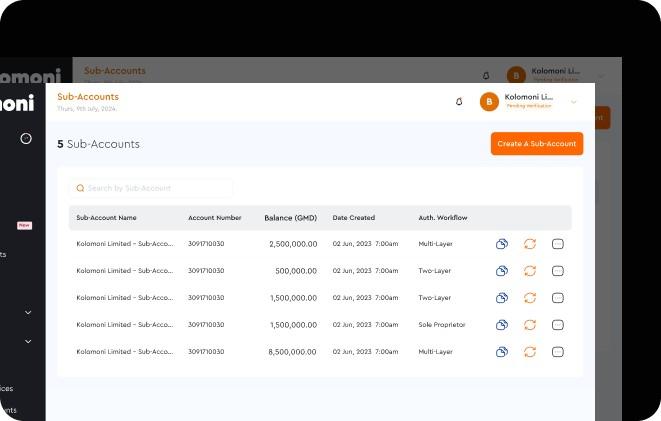
Task: Click the date created in Sole Proprietor row
Action: click(x=365, y=324)
